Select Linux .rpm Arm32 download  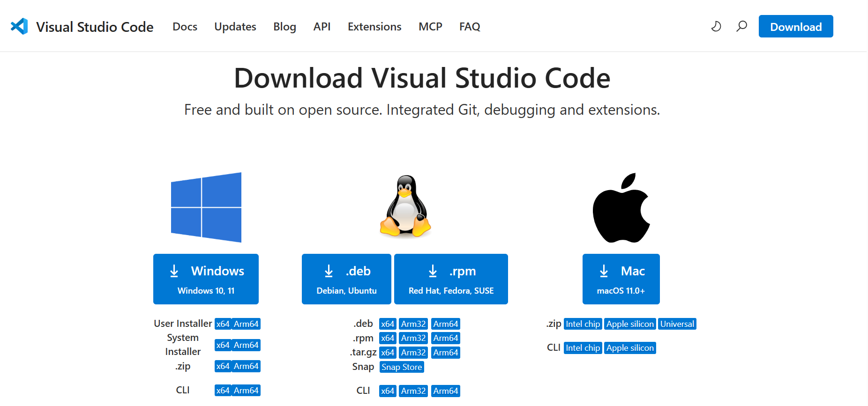click(x=413, y=338)
